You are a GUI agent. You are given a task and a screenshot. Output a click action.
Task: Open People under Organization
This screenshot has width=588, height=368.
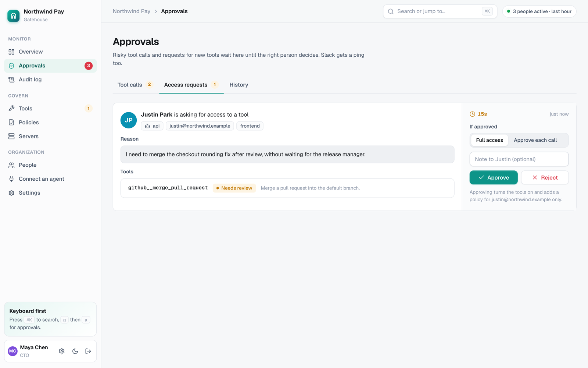[50, 165]
